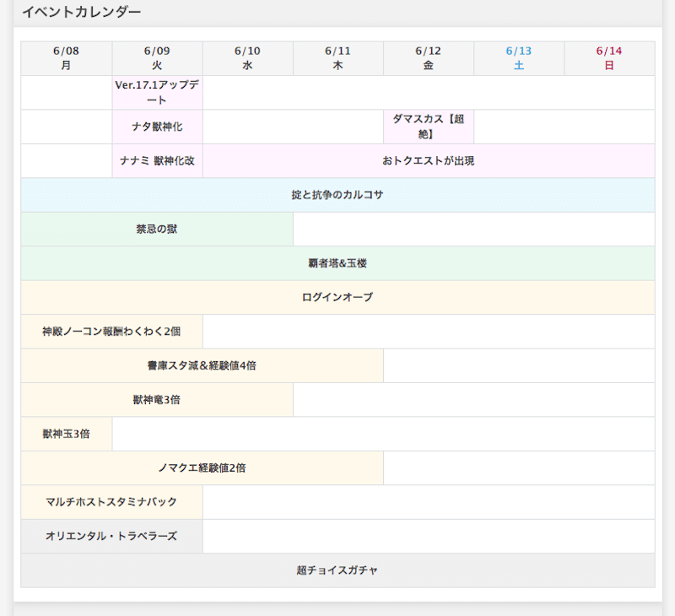The image size is (675, 616).
Task: Click the 神殿ノーコン報酬わくわく2個 event bar
Action: 111,332
